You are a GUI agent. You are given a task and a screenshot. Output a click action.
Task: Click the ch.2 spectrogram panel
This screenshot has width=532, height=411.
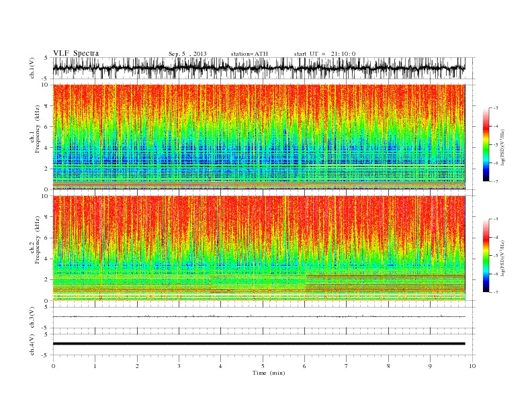(x=259, y=248)
